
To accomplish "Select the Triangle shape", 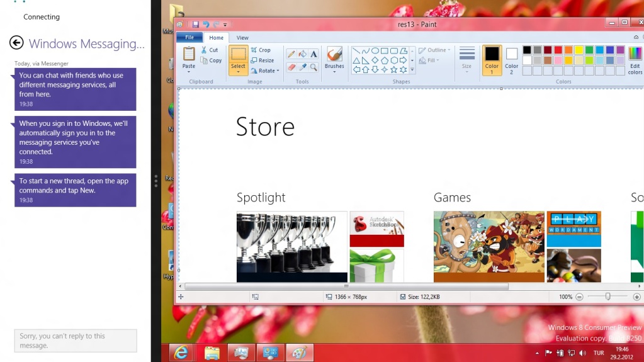I will (356, 60).
